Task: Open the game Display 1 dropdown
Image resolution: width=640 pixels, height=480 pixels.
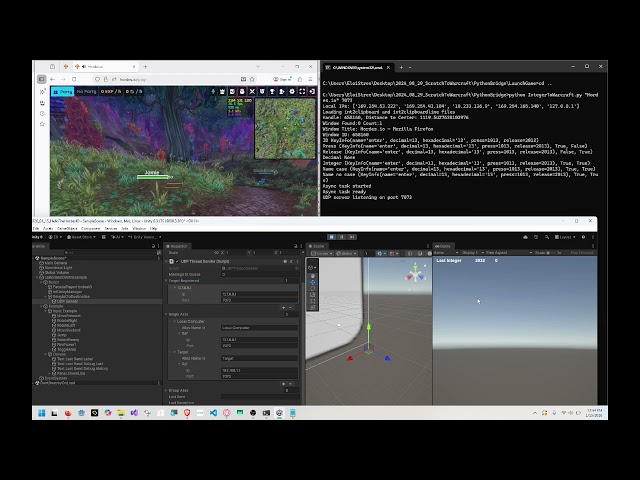Action: click(x=472, y=253)
